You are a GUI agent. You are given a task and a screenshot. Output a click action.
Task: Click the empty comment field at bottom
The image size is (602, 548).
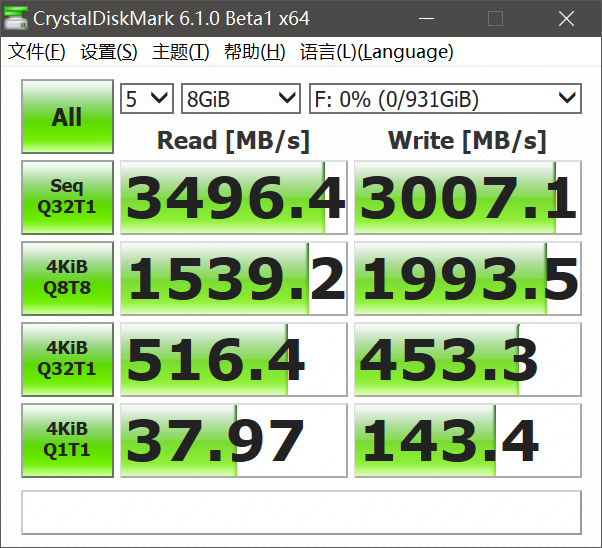(301, 512)
